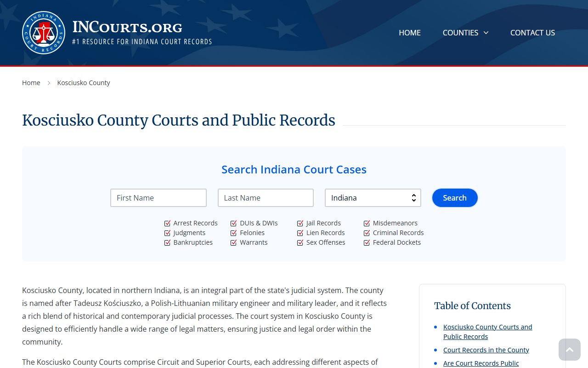Click the Bankruptcies checkmark icon
The height and width of the screenshot is (368, 588).
tap(167, 242)
